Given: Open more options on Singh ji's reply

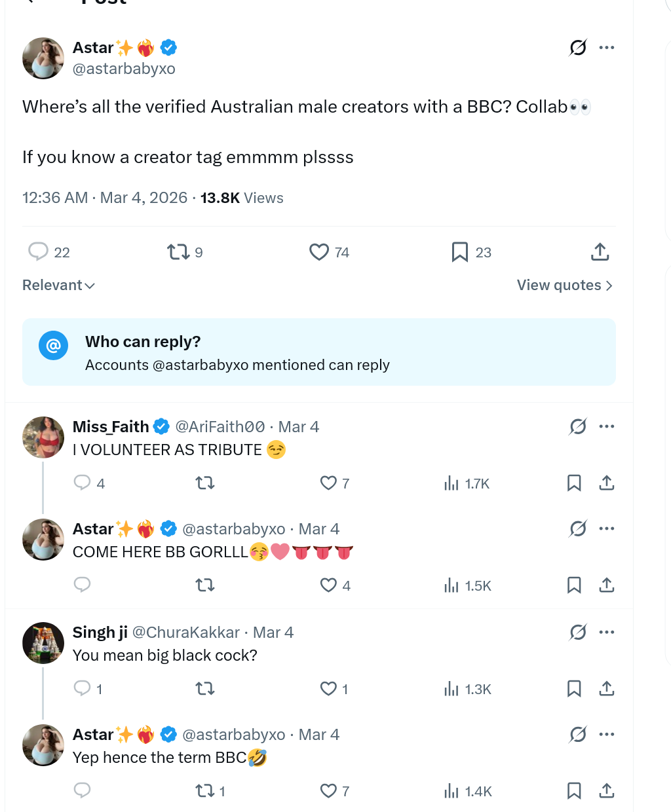Looking at the screenshot, I should [607, 632].
